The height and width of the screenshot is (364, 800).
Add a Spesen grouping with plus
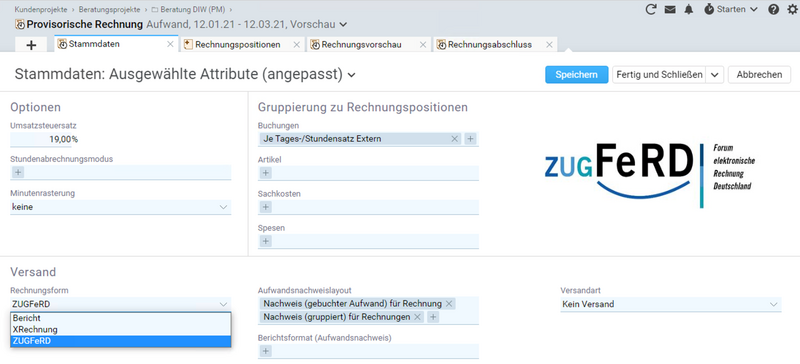(265, 241)
